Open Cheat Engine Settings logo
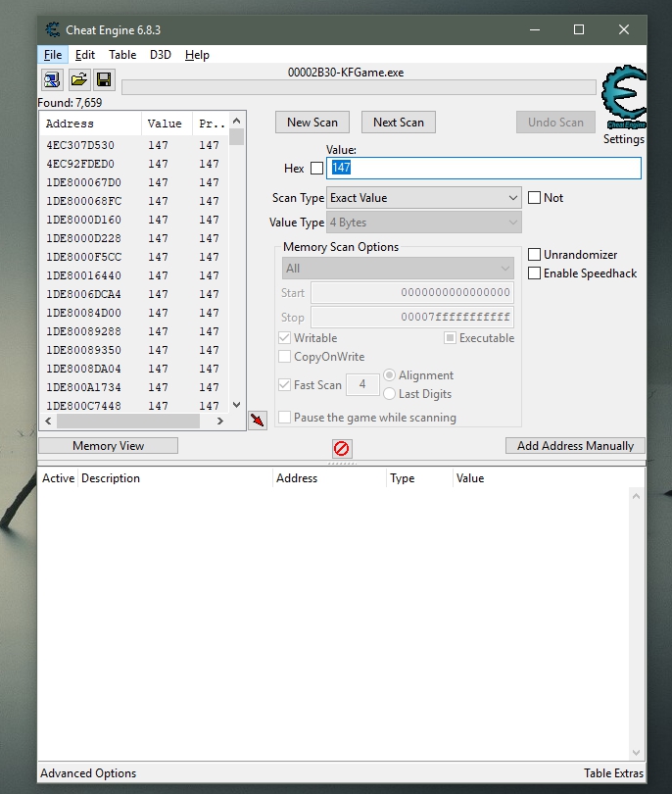This screenshot has height=794, width=672. [624, 97]
